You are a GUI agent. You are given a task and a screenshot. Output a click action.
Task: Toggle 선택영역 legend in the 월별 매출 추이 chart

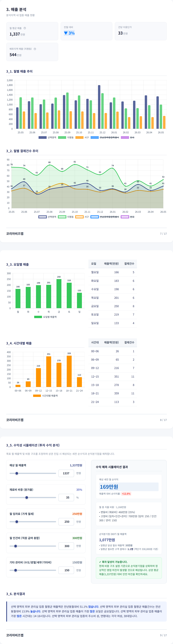[x=47, y=137]
